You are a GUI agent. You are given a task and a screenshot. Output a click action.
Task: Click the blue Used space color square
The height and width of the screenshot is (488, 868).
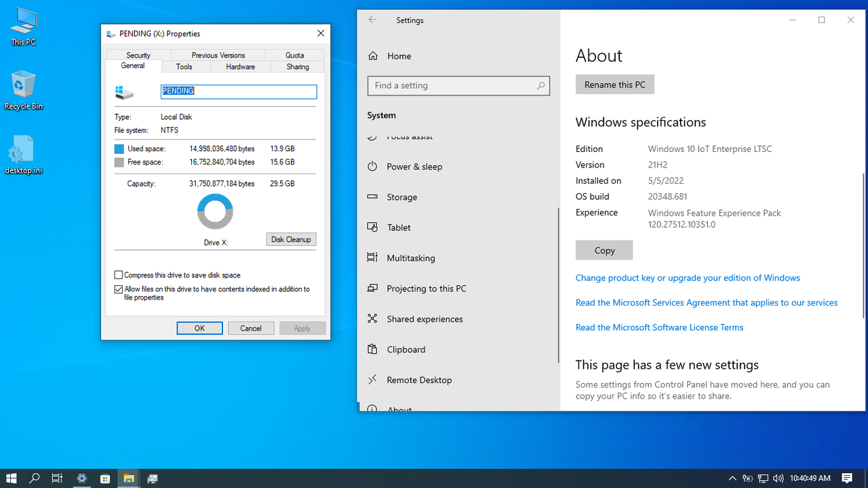click(119, 149)
